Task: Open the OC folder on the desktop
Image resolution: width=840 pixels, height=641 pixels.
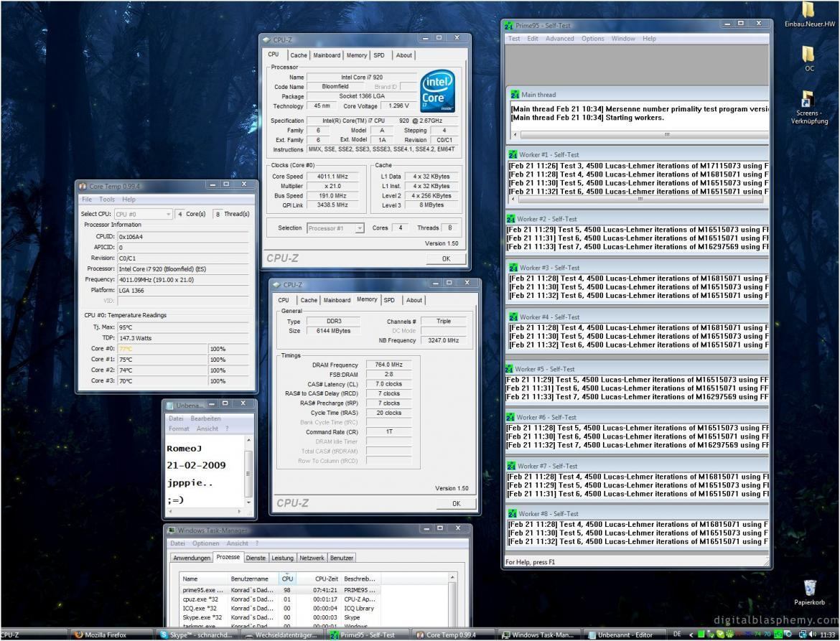Action: [809, 54]
